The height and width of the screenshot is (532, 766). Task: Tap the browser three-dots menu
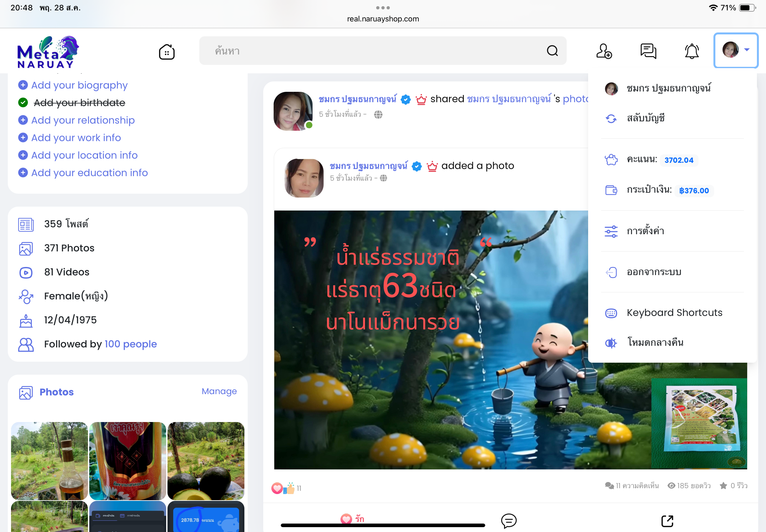(383, 8)
